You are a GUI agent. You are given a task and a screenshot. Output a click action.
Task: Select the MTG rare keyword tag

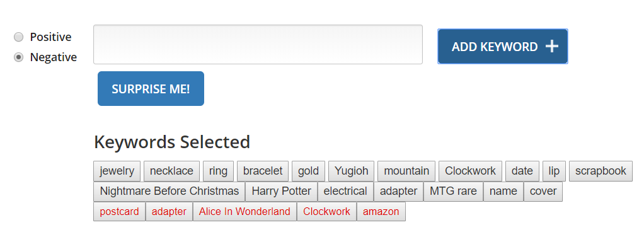click(x=454, y=192)
